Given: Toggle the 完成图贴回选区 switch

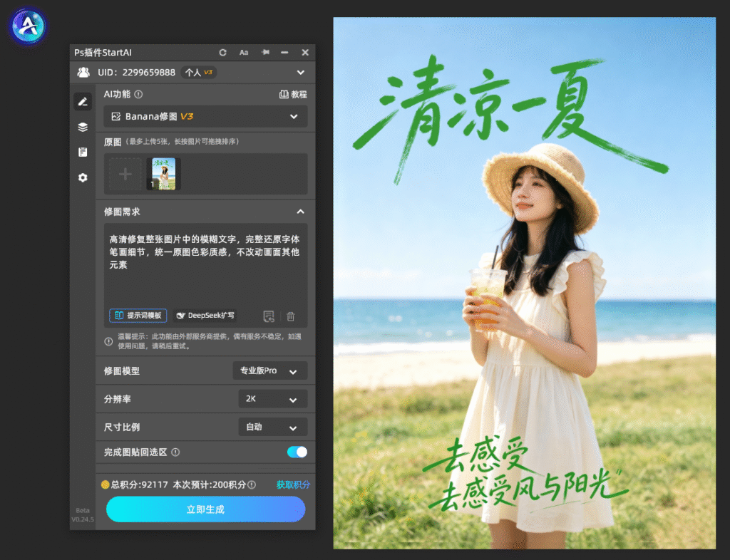Looking at the screenshot, I should (x=297, y=452).
